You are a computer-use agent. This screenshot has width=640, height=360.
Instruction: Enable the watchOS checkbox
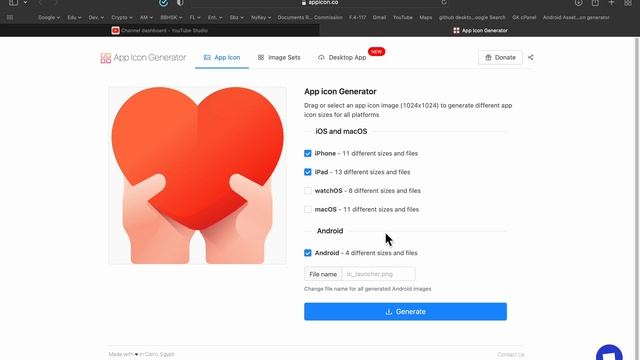pyautogui.click(x=308, y=191)
